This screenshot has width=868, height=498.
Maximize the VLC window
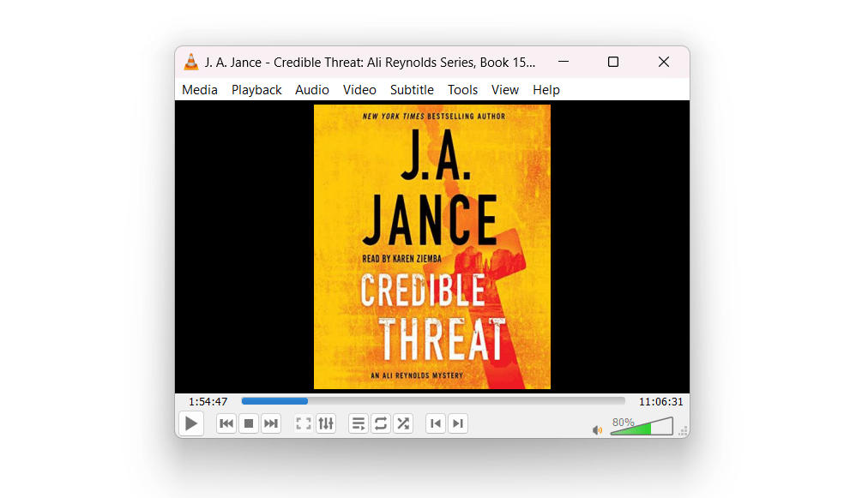[612, 62]
